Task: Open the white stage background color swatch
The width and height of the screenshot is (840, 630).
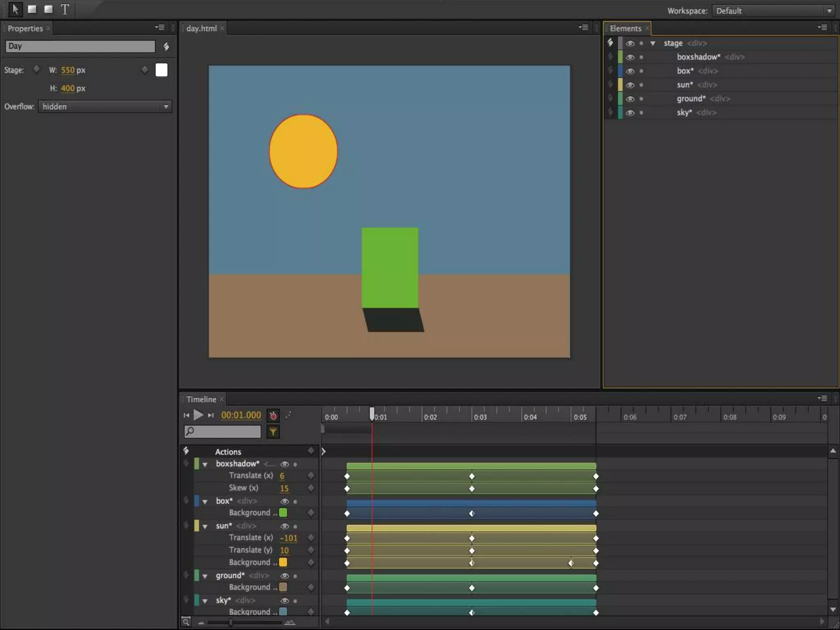Action: 162,70
